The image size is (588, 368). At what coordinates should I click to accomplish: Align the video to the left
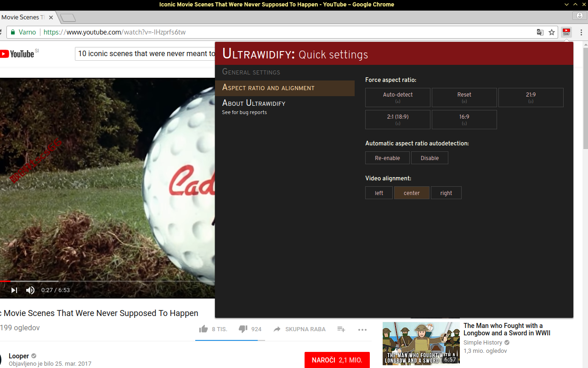pos(379,193)
